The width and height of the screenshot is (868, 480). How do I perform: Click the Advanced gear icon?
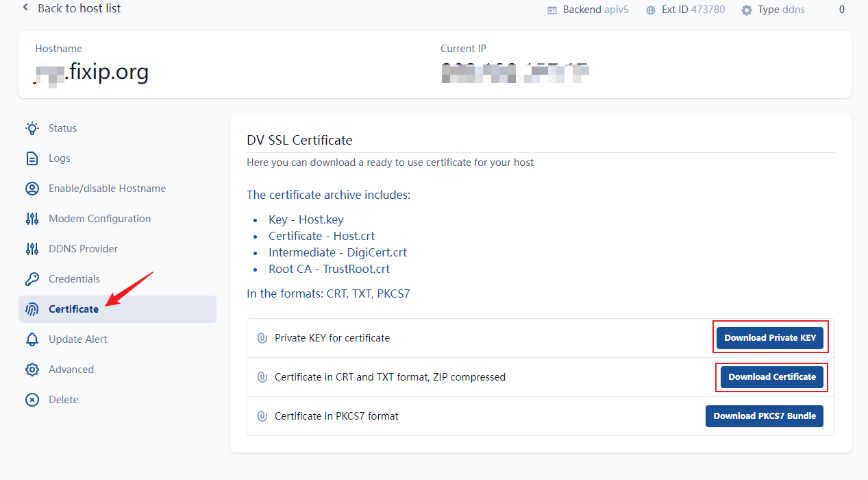pyautogui.click(x=32, y=370)
